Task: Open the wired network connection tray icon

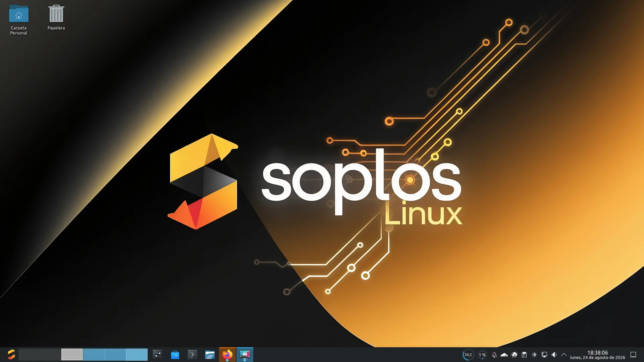Action: click(544, 355)
